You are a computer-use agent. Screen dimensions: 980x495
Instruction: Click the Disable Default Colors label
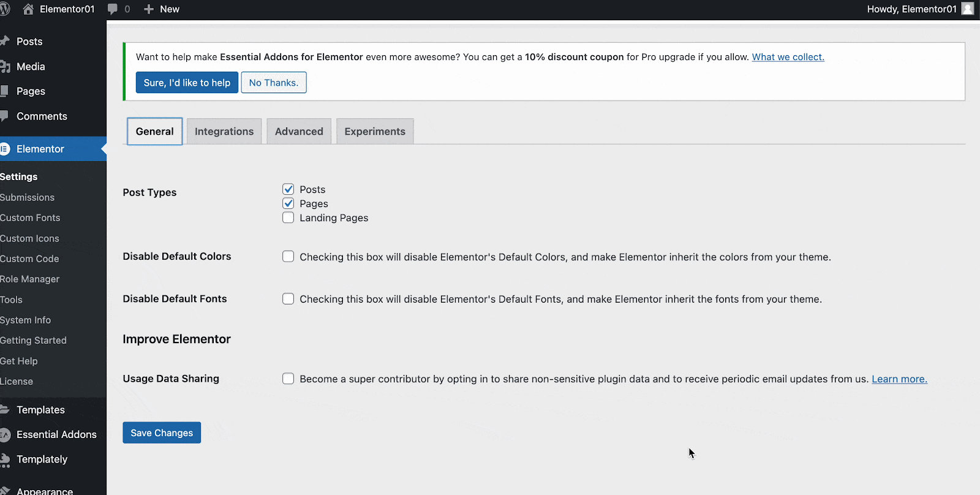point(177,256)
